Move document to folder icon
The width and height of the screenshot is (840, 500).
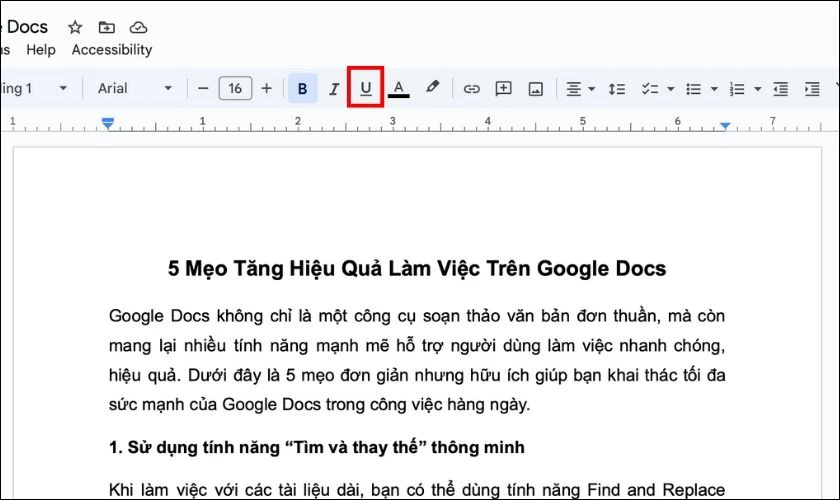(x=107, y=27)
